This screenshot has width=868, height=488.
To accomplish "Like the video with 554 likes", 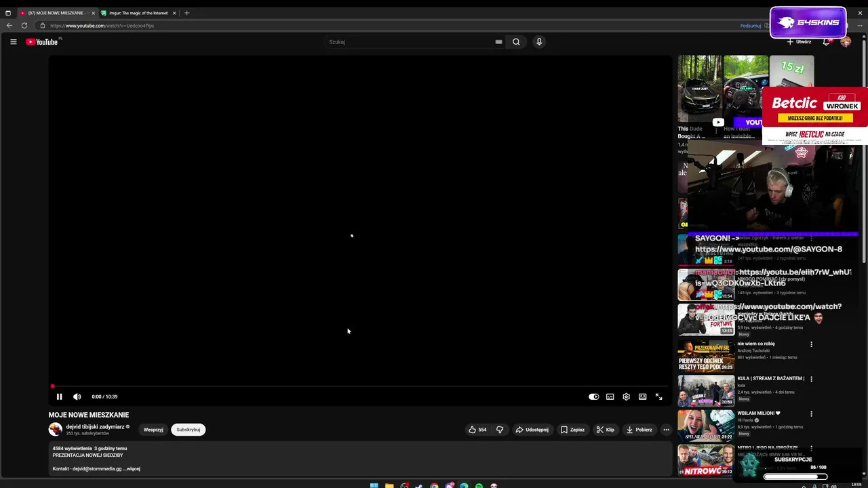I will click(x=477, y=430).
